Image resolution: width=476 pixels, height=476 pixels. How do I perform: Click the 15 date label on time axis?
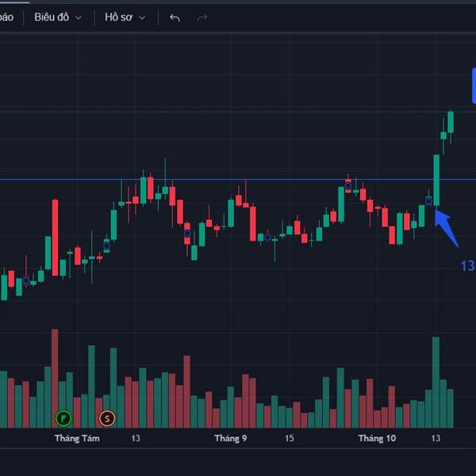tap(290, 439)
